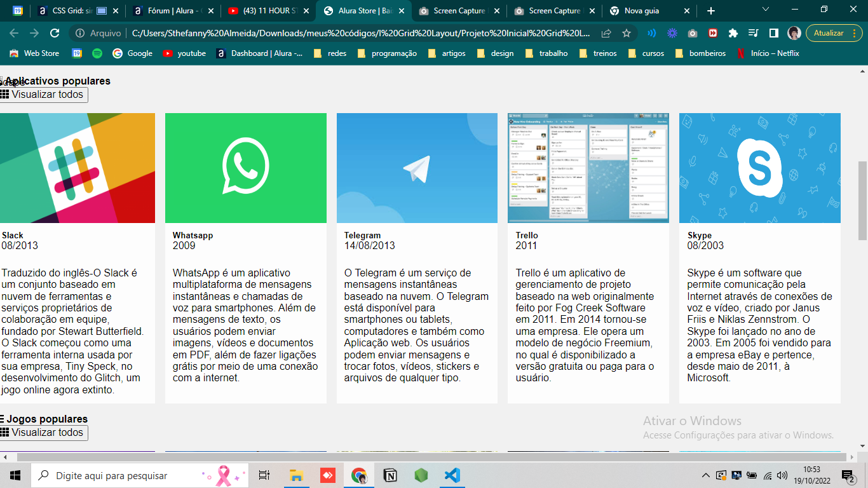The width and height of the screenshot is (868, 488).
Task: Click Visualizar todos under Aplicativos populares
Action: pos(43,95)
